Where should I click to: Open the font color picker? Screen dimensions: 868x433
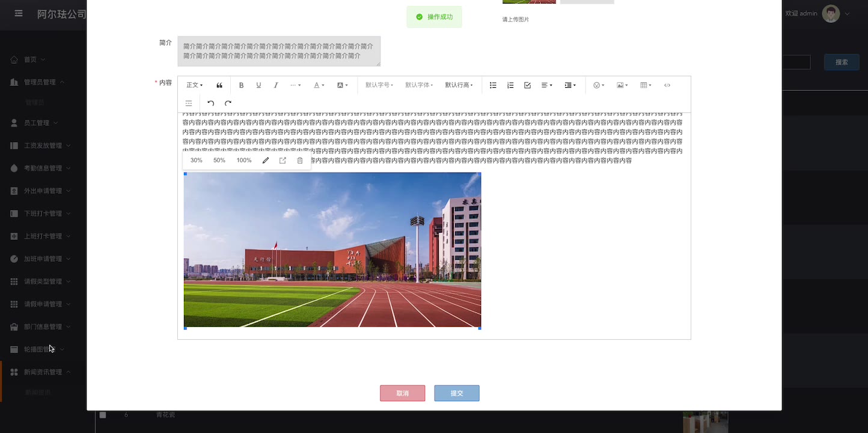(319, 85)
